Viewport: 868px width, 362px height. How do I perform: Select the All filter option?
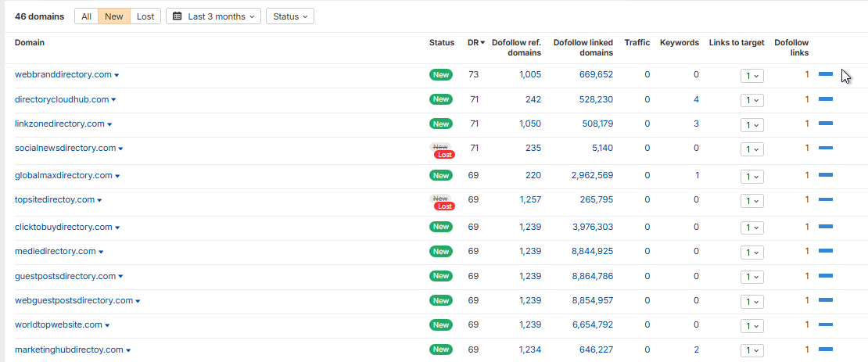[86, 16]
